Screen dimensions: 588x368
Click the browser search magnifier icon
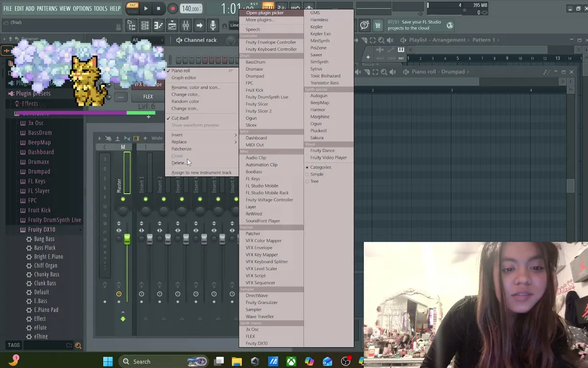(x=79, y=346)
